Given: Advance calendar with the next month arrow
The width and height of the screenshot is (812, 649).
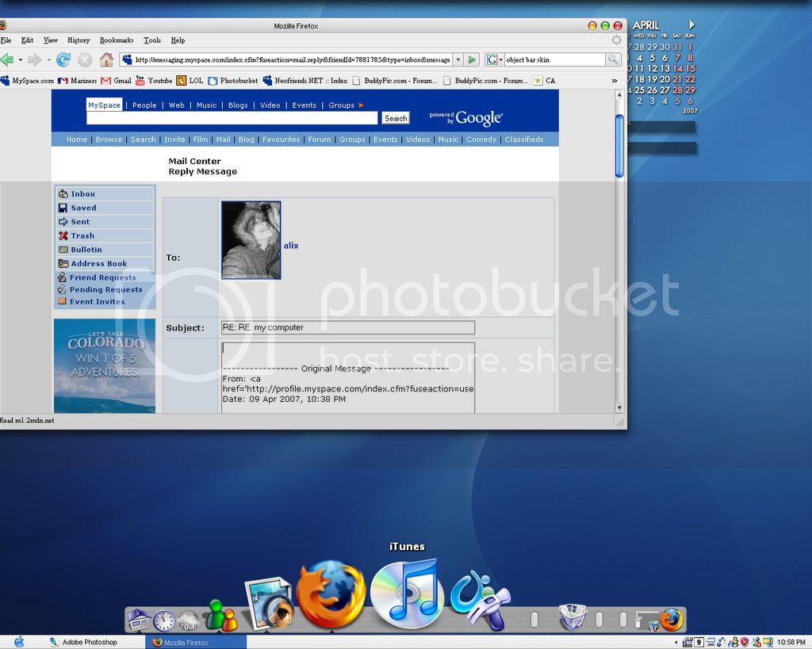Looking at the screenshot, I should (x=691, y=25).
